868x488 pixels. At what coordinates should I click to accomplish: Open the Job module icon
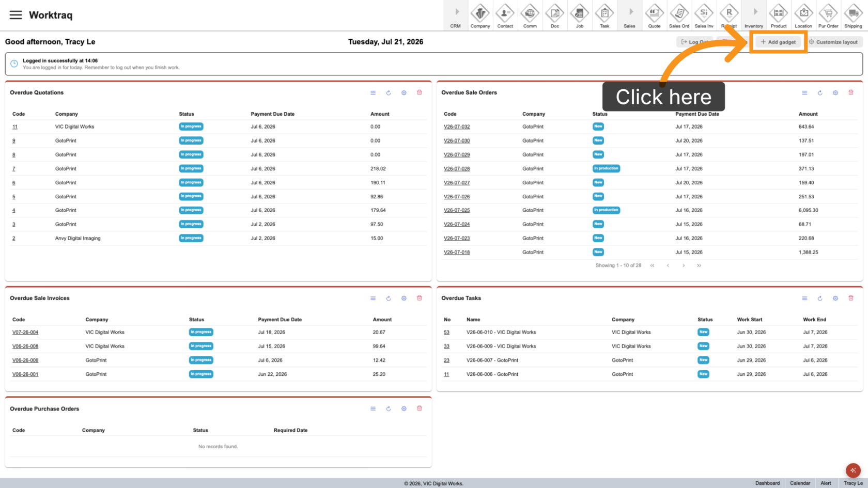click(x=580, y=15)
